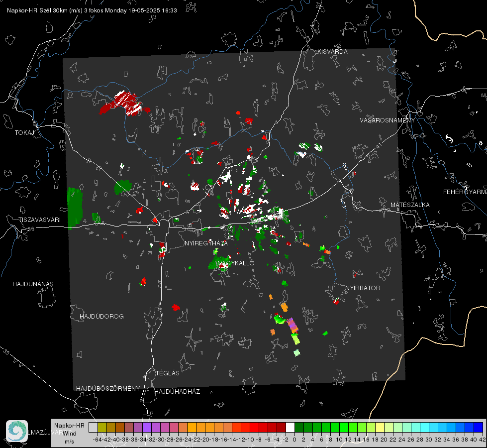Click the HAJDÚDOROG label
487x448 pixels.
pyautogui.click(x=101, y=317)
